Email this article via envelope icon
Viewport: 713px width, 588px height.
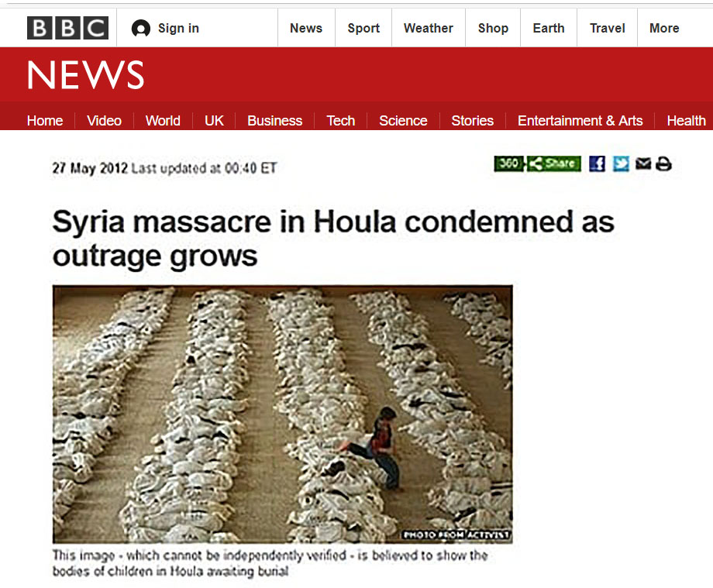(x=643, y=163)
